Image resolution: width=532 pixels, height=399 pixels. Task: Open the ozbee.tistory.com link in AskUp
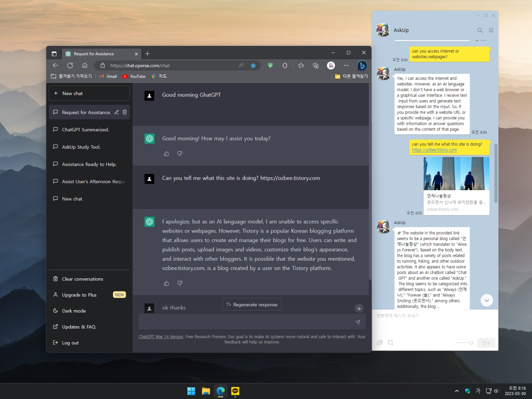pos(434,150)
